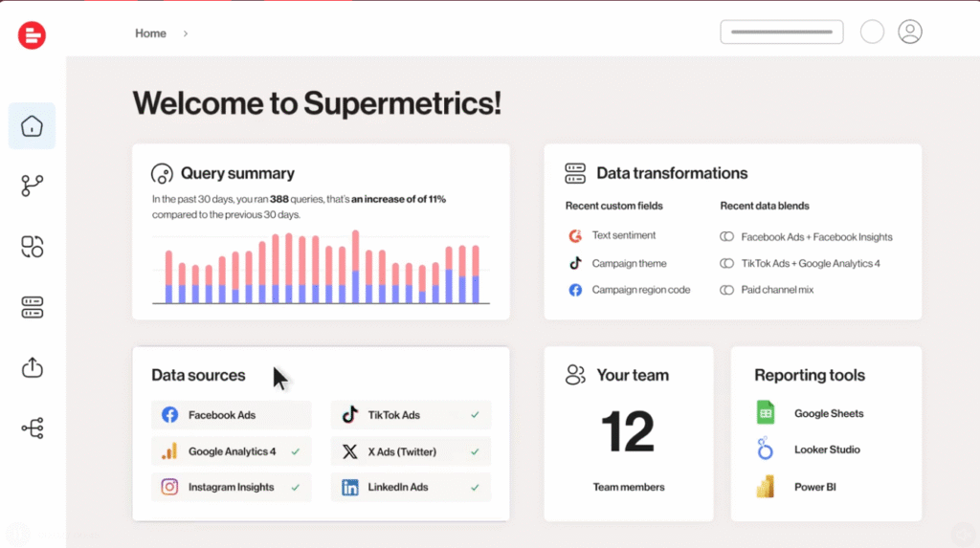The image size is (980, 548).
Task: Click the Query summary icon
Action: [x=162, y=174]
